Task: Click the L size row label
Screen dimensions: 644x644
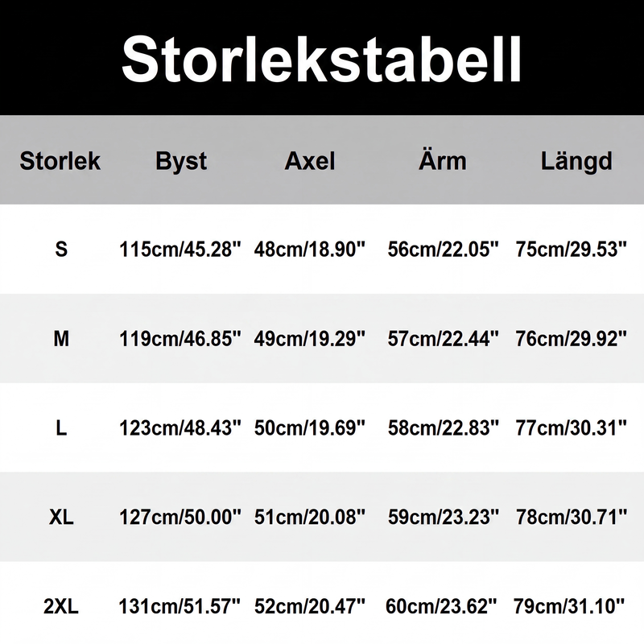Action: [61, 428]
